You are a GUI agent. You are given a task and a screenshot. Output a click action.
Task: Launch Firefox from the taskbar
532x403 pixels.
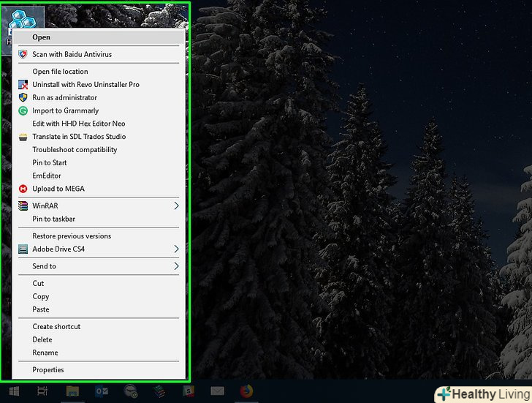(246, 391)
